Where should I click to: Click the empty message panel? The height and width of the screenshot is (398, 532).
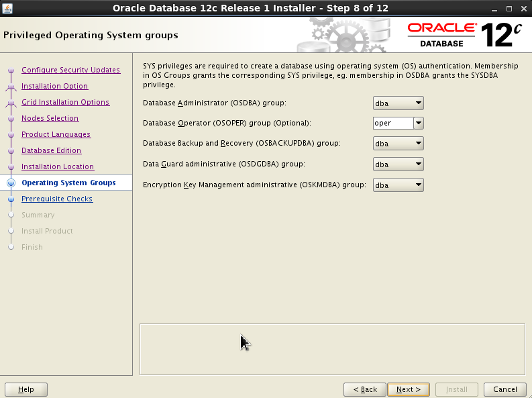tap(332, 349)
